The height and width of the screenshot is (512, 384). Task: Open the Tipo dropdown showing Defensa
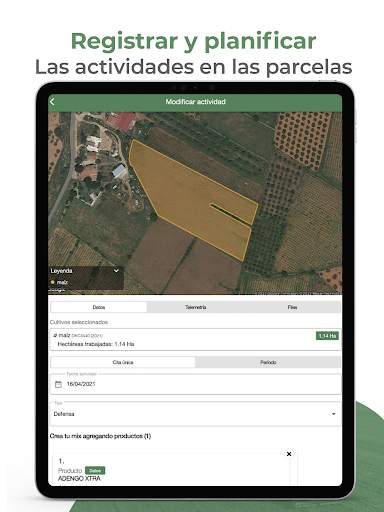click(x=195, y=414)
